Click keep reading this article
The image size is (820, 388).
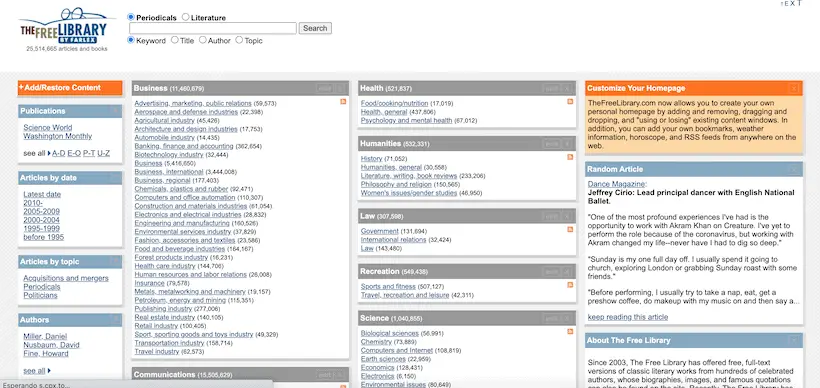click(x=628, y=317)
